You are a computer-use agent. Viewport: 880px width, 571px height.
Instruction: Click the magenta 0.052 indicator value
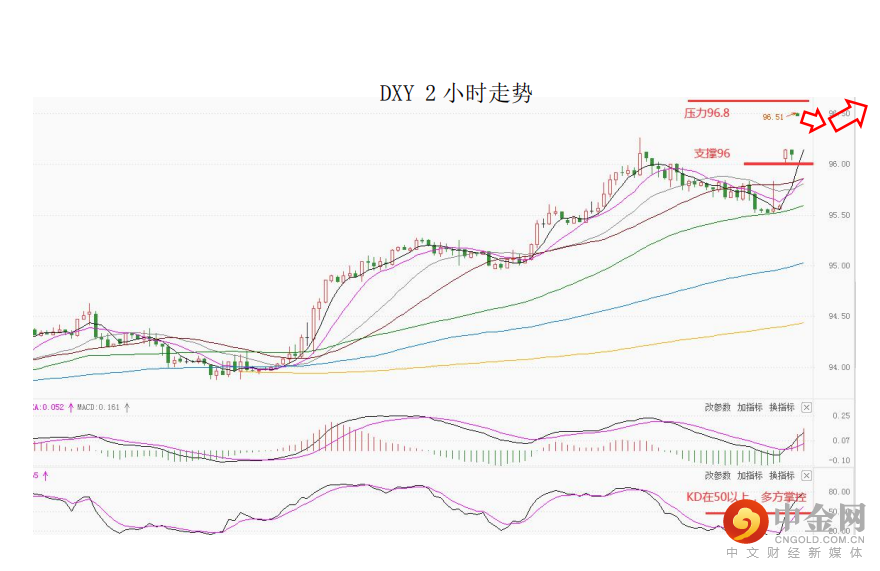[52, 408]
